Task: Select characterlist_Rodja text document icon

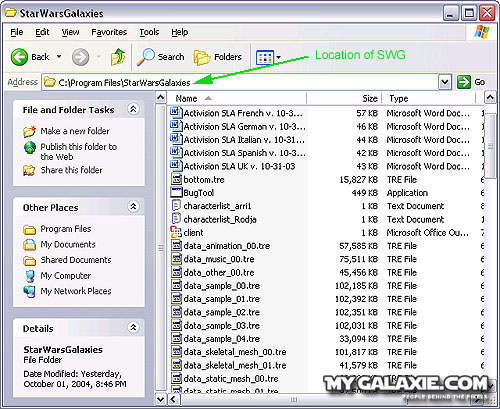Action: point(176,219)
